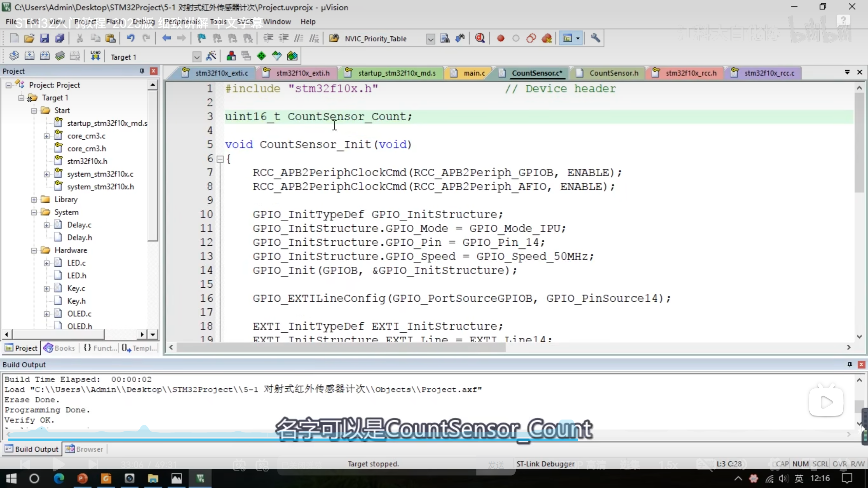
Task: Click the Download LOAD icon
Action: pyautogui.click(x=95, y=56)
